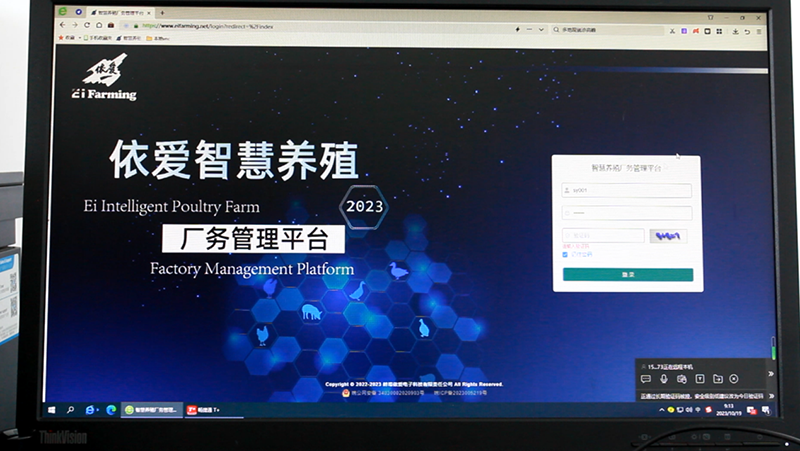Open the Windows Start menu
Viewport: 800px width, 451px height.
[52, 410]
